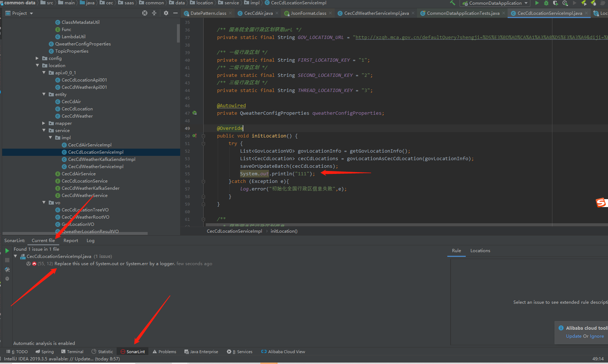Select the SonarLint Current file tab
Screen dimensions: 608x364
43,240
